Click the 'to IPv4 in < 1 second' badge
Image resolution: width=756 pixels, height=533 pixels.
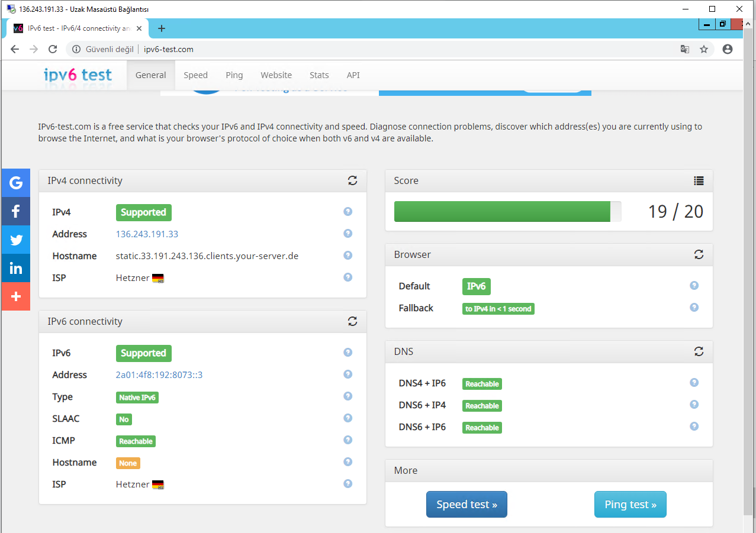(x=498, y=309)
